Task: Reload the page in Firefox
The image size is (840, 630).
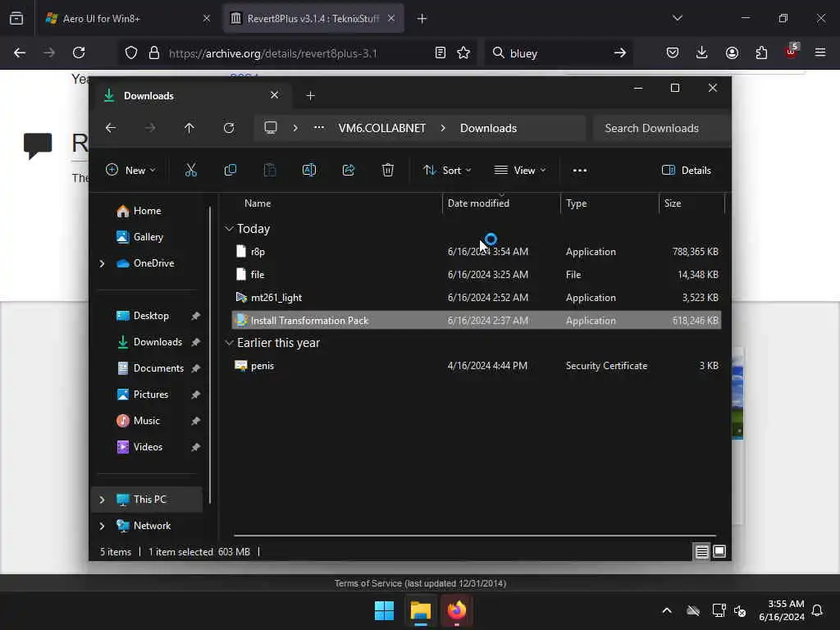Action: [x=79, y=52]
